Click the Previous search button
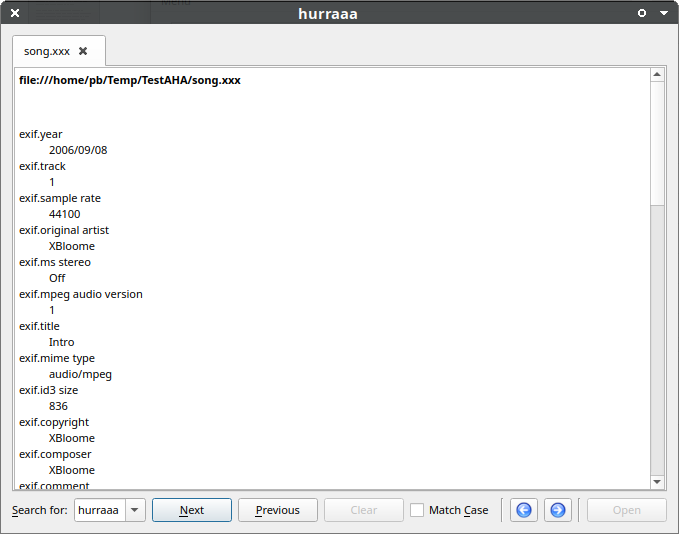The image size is (679, 534). click(x=278, y=510)
